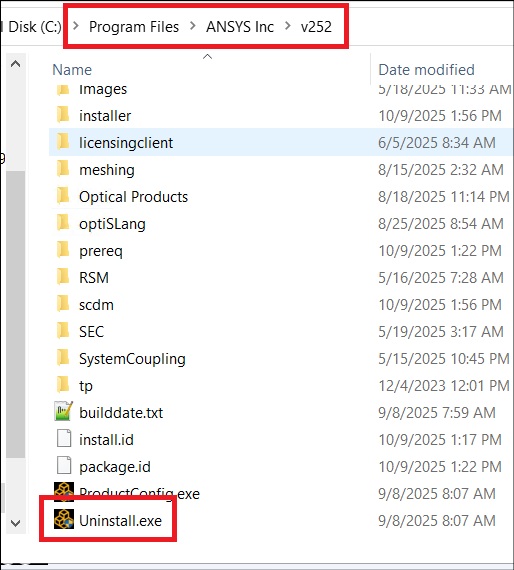The width and height of the screenshot is (514, 570).
Task: Click the Images folder icon
Action: (x=63, y=89)
